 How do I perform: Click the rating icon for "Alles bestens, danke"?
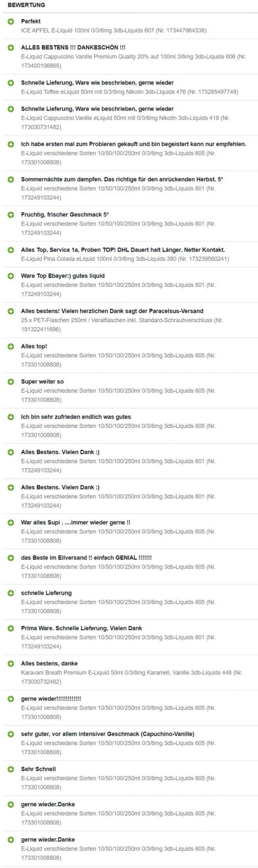11,664
